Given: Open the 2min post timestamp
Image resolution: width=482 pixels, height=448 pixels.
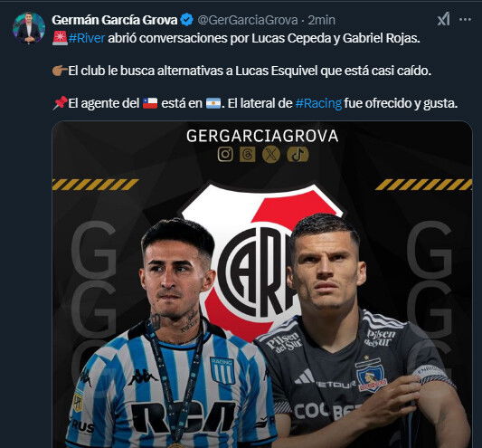Looking at the screenshot, I should [322, 20].
